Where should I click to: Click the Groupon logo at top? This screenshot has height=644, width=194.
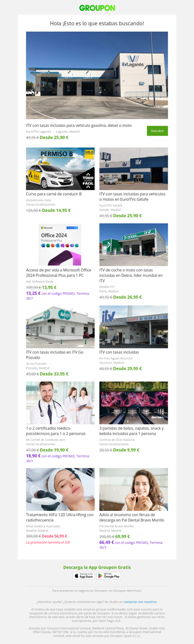click(97, 8)
